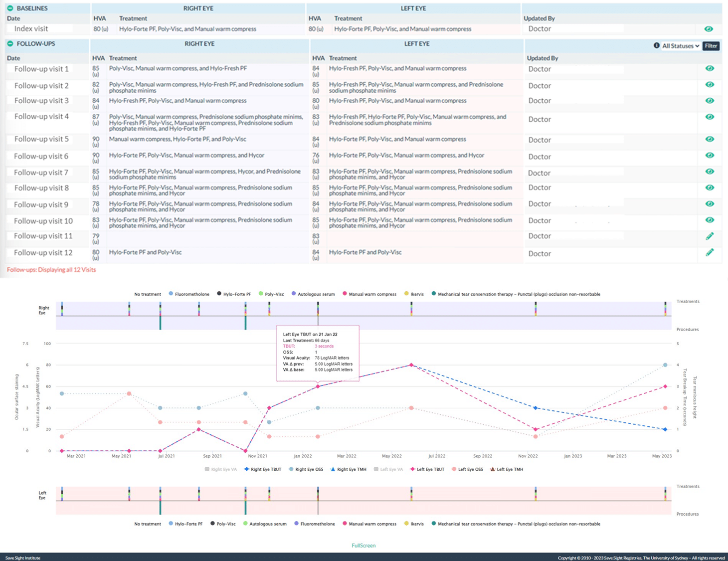Click the LEFT EYE header in Baselines table
This screenshot has width=728, height=561.
click(413, 8)
